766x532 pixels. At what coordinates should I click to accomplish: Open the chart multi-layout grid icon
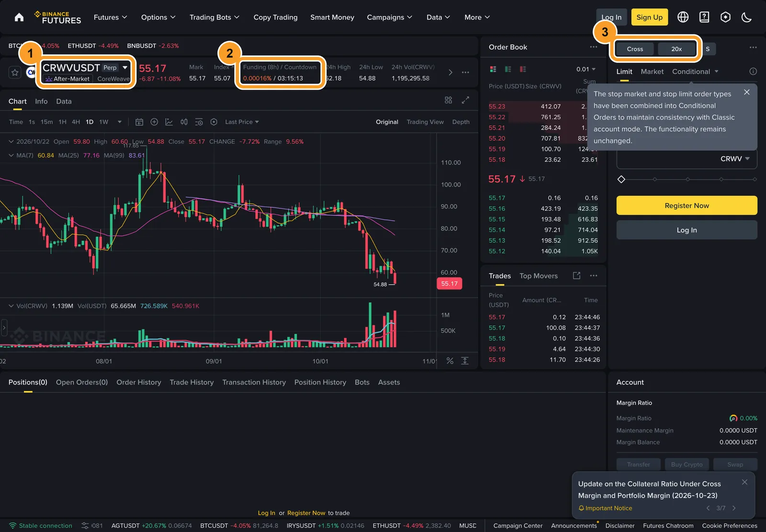click(x=448, y=100)
